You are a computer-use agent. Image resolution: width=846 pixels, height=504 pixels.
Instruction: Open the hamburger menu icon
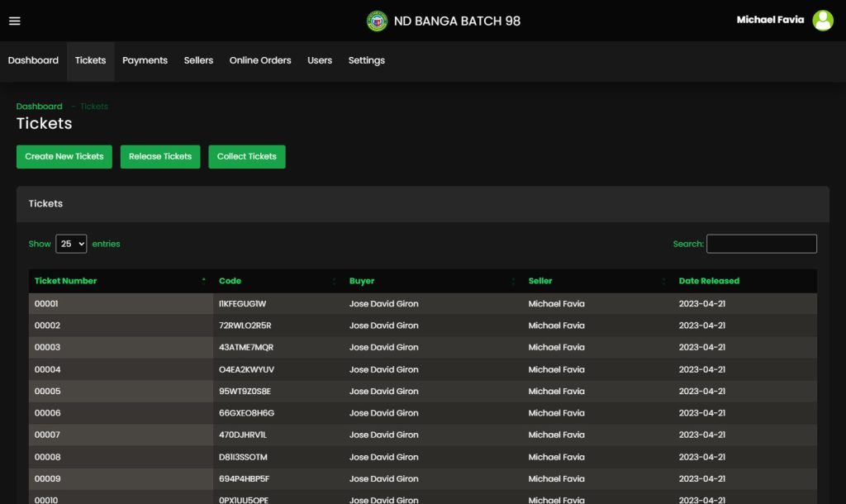coord(14,21)
